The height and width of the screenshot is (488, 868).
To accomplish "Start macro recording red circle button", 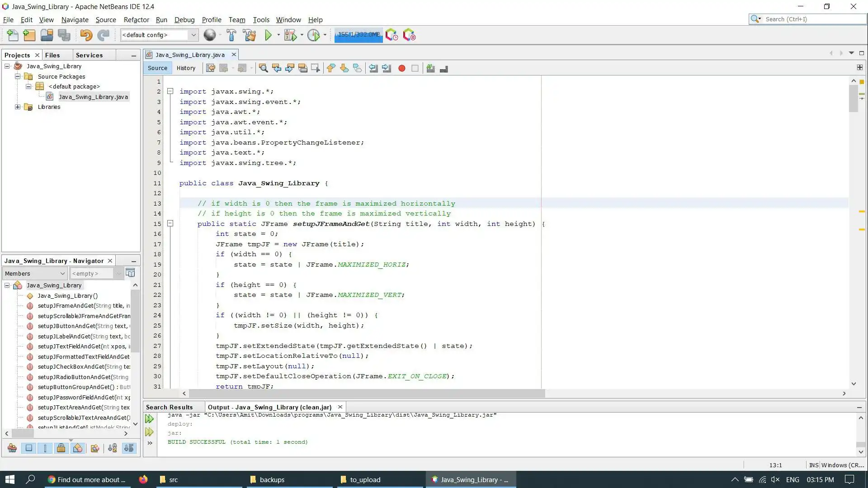I will pyautogui.click(x=401, y=68).
